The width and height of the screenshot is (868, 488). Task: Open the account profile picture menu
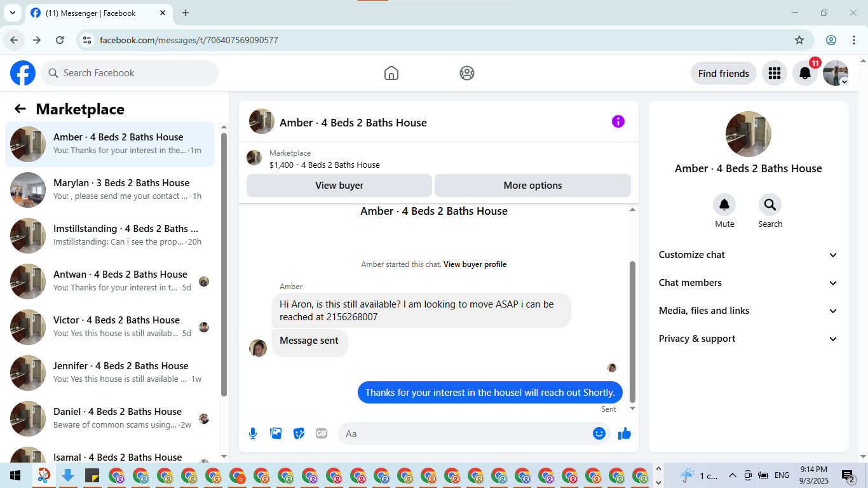click(836, 73)
